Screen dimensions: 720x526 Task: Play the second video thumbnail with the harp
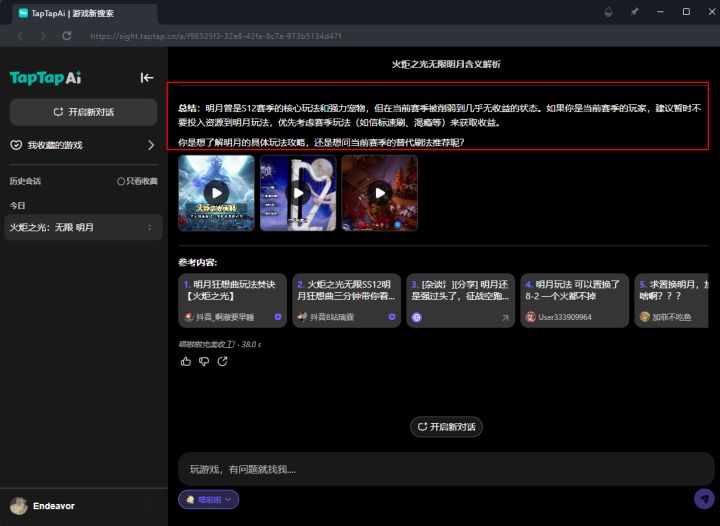pyautogui.click(x=298, y=193)
